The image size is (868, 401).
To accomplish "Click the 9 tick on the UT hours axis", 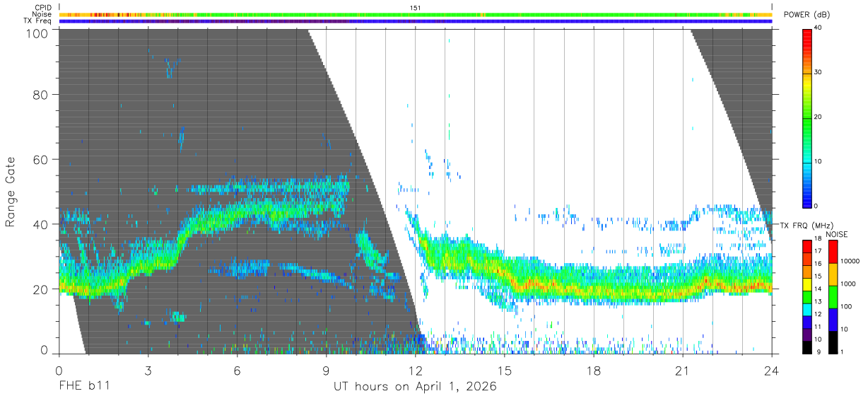I will click(x=327, y=371).
